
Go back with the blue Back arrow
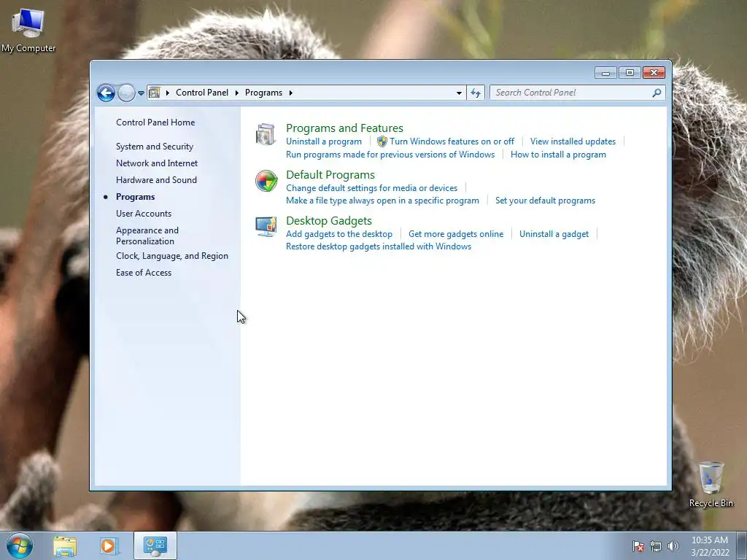106,93
